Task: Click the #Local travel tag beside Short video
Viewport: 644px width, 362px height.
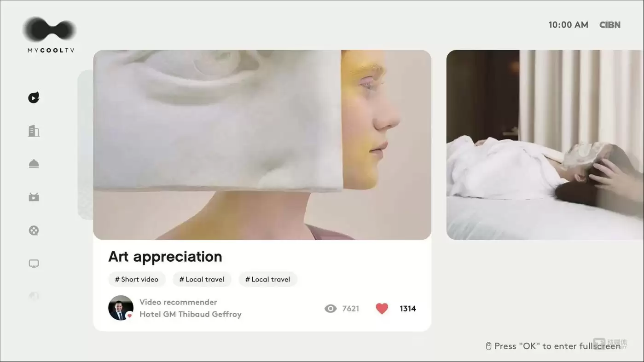Action: click(202, 279)
